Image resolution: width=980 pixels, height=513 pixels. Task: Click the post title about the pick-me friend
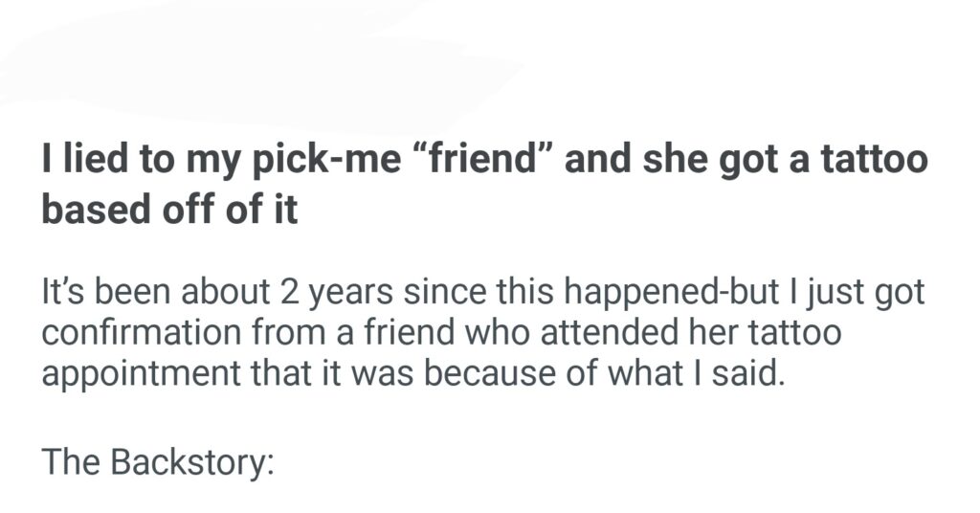(483, 184)
